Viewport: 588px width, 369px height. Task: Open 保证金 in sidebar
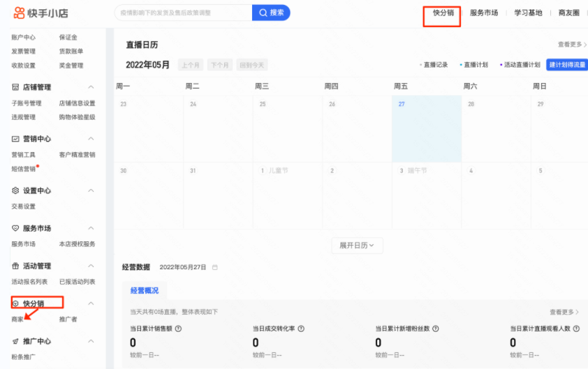tap(68, 37)
